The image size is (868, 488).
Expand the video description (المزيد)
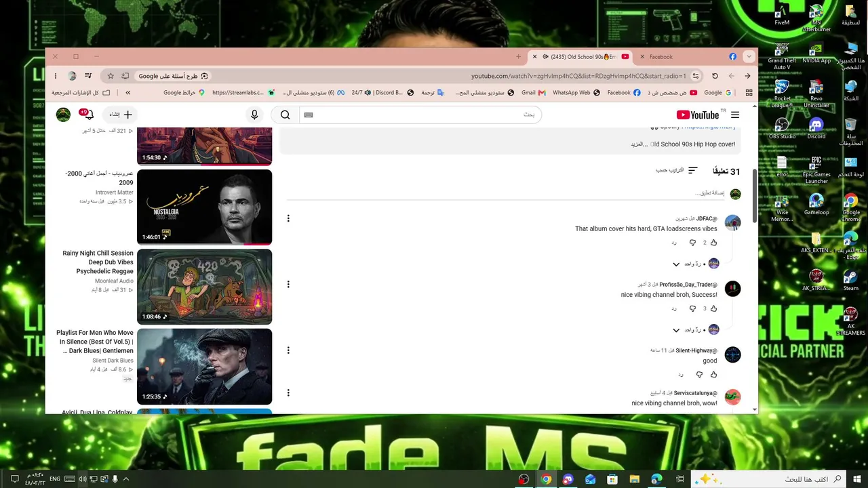(x=639, y=144)
